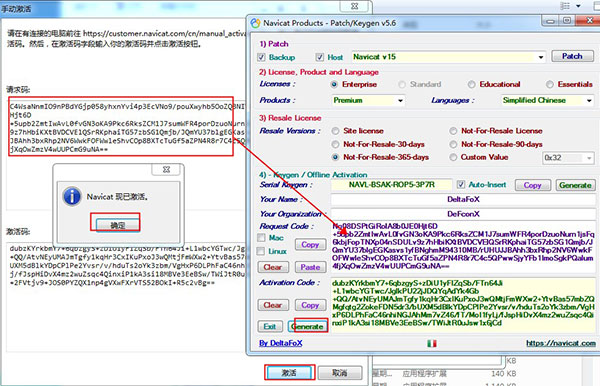Choose Not-For-Resale-90-days option
The height and width of the screenshot is (386, 600).
(x=453, y=144)
